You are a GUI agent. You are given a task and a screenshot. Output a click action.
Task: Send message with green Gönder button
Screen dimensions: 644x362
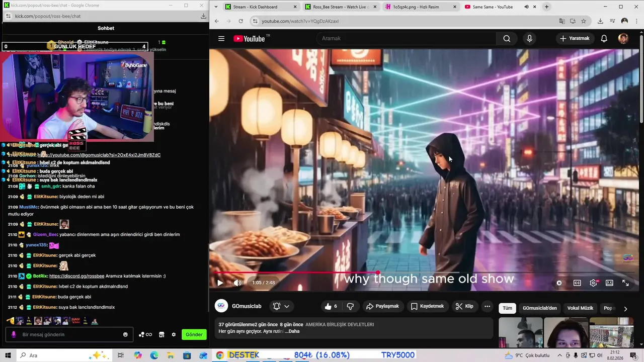194,334
